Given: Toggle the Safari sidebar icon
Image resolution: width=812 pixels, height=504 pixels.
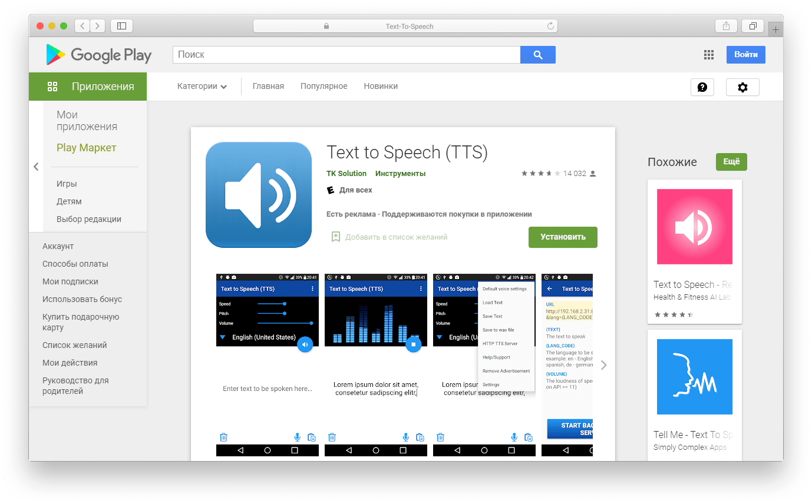Looking at the screenshot, I should pyautogui.click(x=121, y=26).
